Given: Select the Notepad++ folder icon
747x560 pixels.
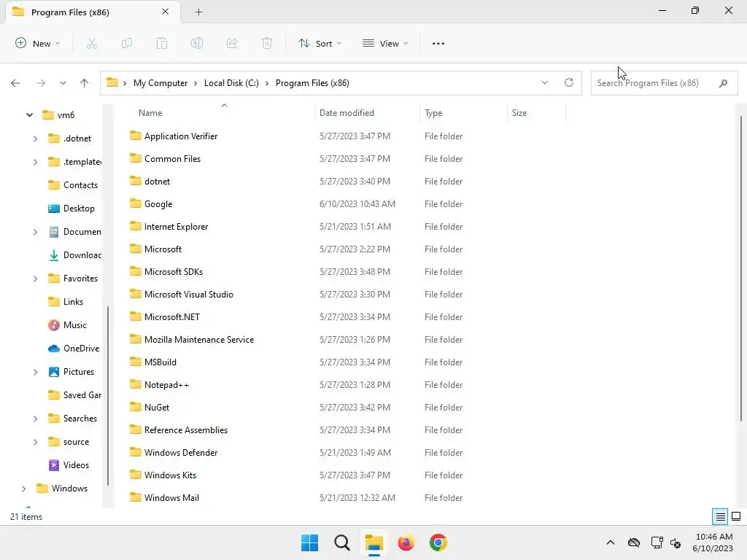Looking at the screenshot, I should [136, 384].
